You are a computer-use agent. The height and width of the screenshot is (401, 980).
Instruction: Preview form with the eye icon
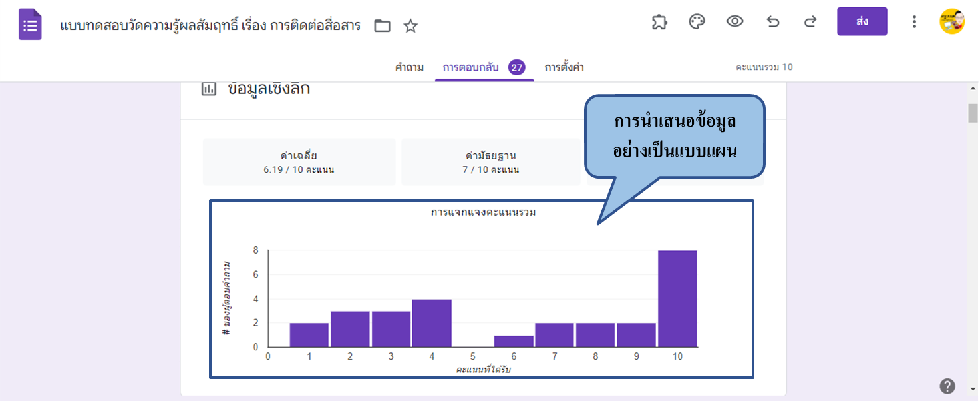pos(735,22)
